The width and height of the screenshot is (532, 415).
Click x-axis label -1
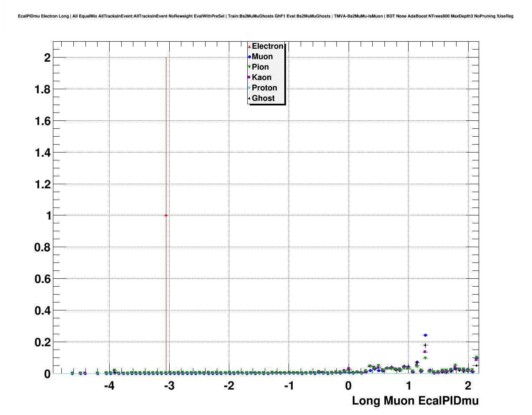pos(289,386)
